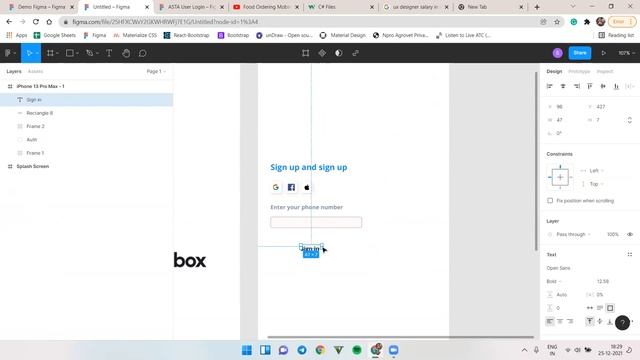Image resolution: width=640 pixels, height=360 pixels.
Task: Click the user avatar in Figma toolbar
Action: [x=558, y=53]
